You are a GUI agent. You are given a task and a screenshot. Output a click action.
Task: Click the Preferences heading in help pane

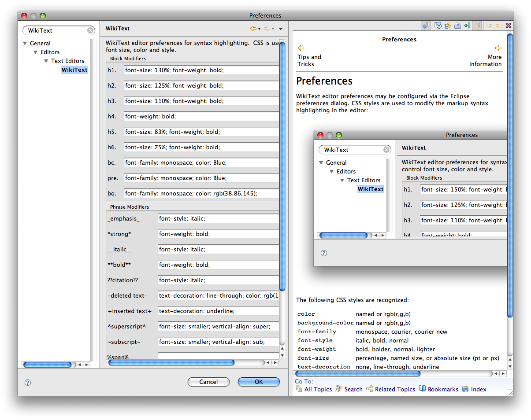(324, 81)
